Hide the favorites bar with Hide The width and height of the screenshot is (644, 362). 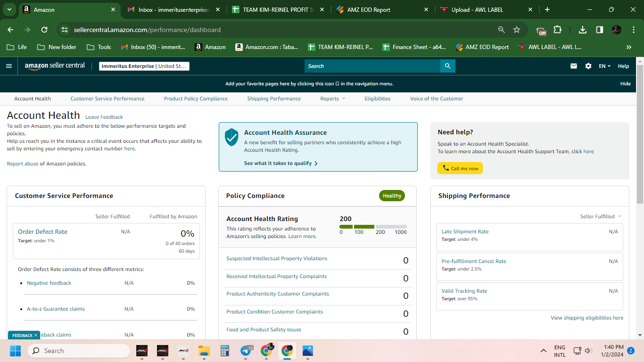[x=625, y=83]
